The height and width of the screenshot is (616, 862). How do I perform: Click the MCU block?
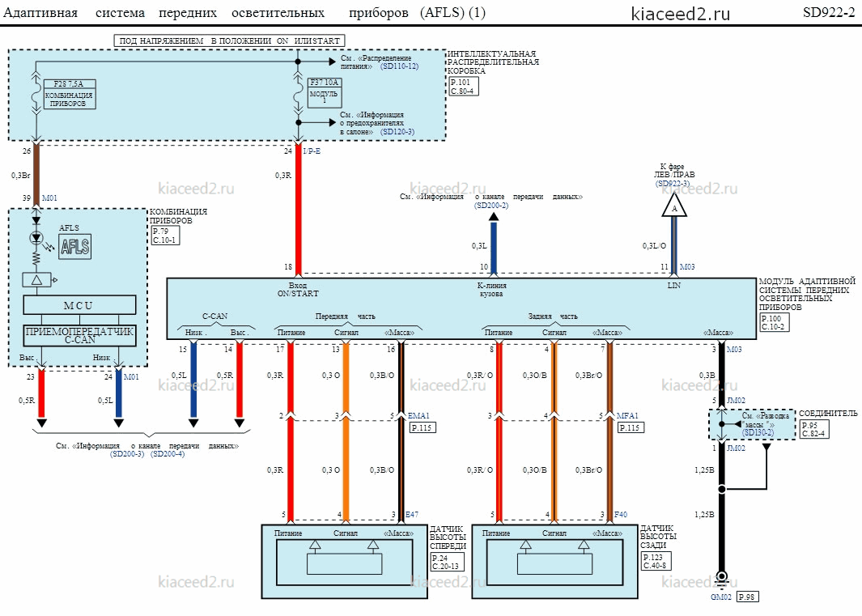(79, 304)
